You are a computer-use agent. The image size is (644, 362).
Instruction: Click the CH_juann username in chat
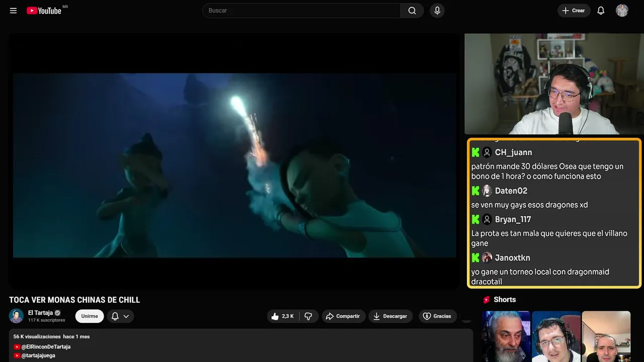(513, 152)
